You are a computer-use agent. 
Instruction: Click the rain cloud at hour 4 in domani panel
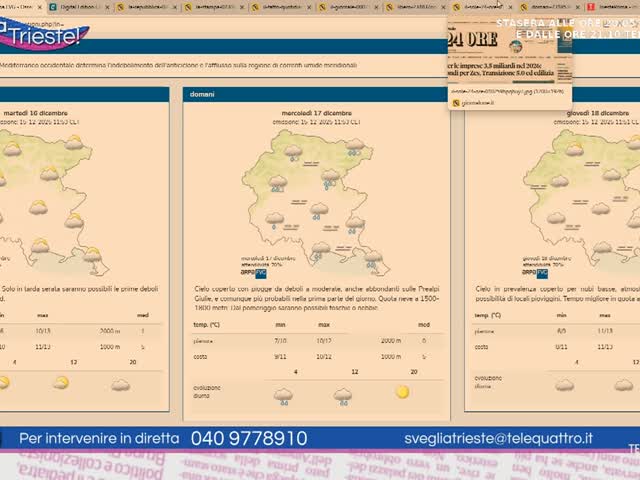point(283,395)
